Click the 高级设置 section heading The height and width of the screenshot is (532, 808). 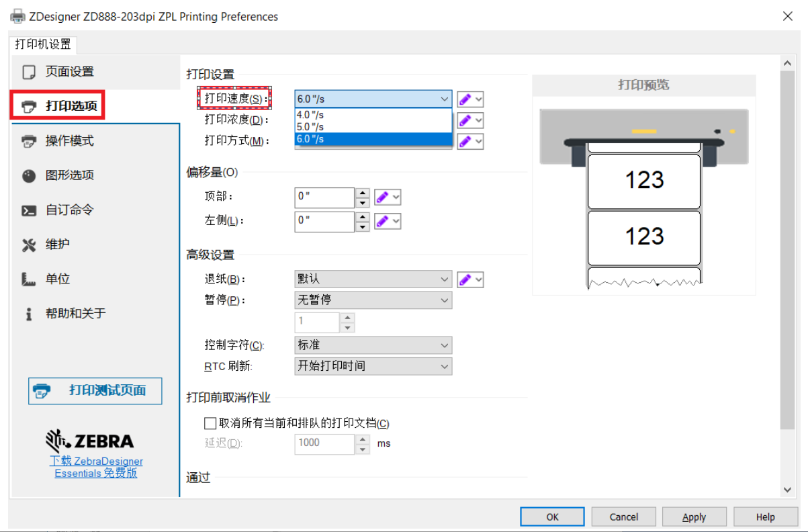pos(210,255)
